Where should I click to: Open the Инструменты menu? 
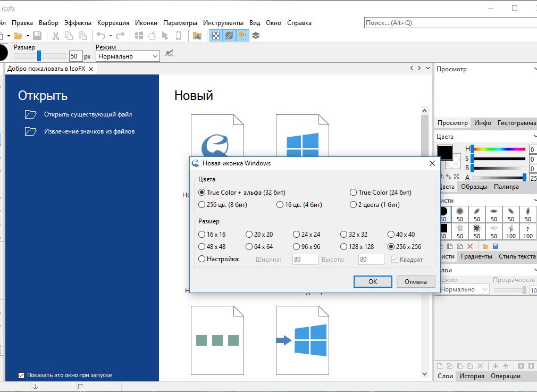pyautogui.click(x=223, y=23)
